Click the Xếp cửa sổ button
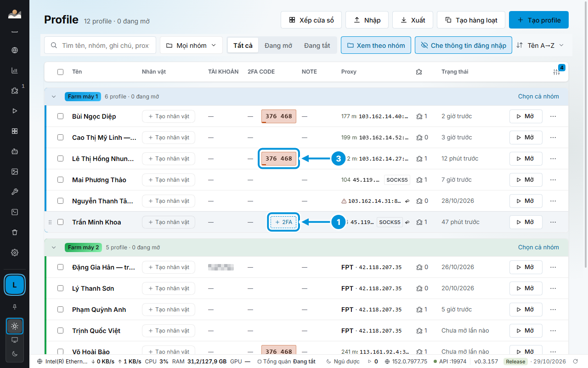 (x=311, y=20)
